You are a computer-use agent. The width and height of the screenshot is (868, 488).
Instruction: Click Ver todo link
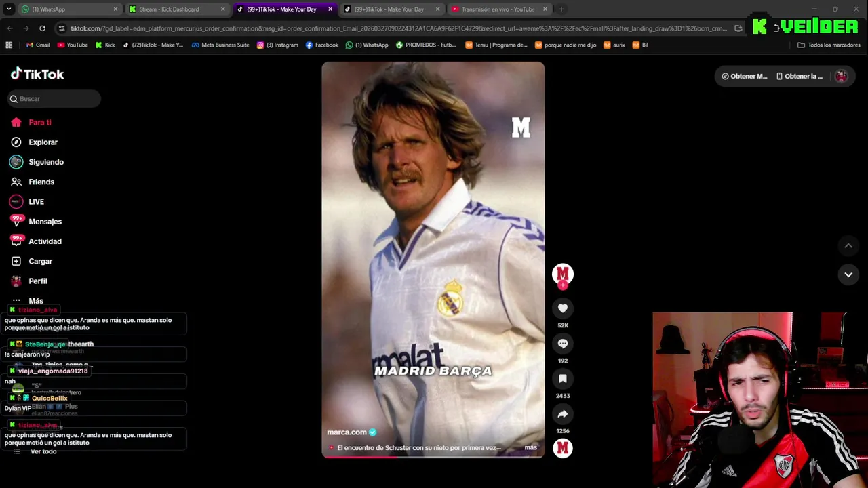pos(43,451)
